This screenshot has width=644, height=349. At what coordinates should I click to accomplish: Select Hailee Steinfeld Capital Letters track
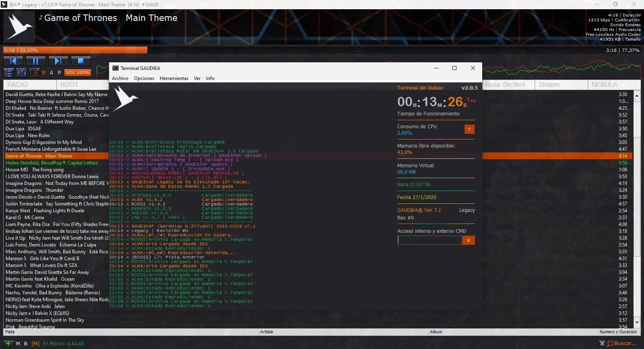tap(52, 163)
